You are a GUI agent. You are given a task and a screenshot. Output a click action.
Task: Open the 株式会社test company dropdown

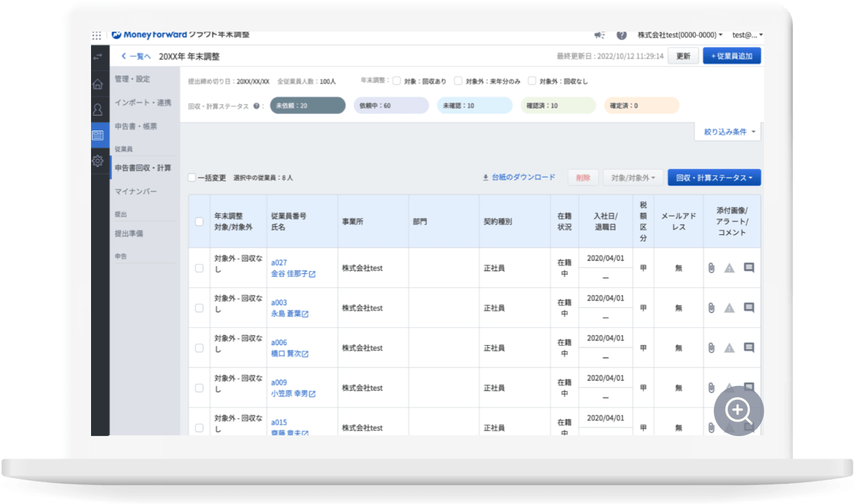680,35
